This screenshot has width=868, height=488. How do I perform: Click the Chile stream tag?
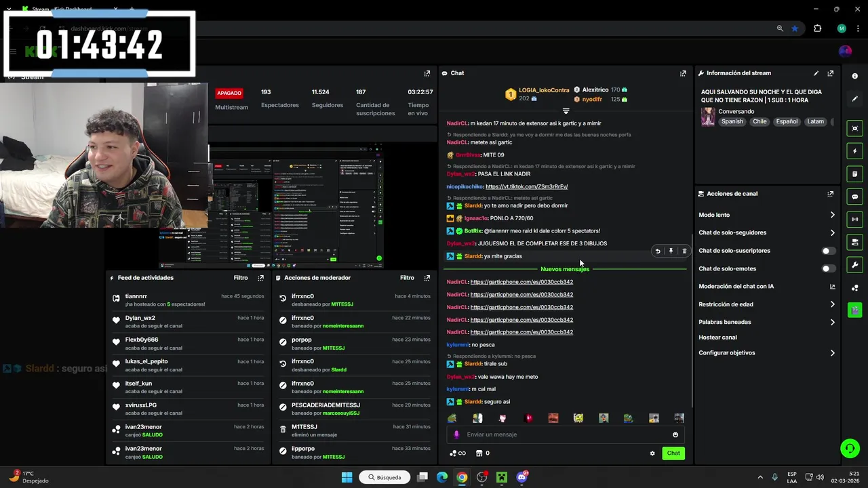click(759, 122)
